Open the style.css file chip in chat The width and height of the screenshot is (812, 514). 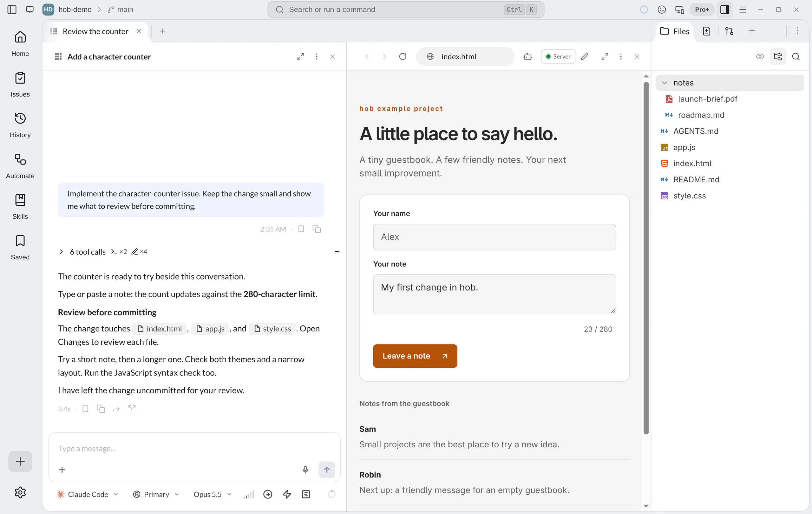(x=272, y=328)
